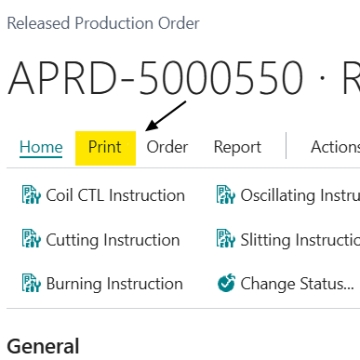Image resolution: width=360 pixels, height=360 pixels.
Task: Click the APRD-5000550 order title
Action: (x=155, y=78)
